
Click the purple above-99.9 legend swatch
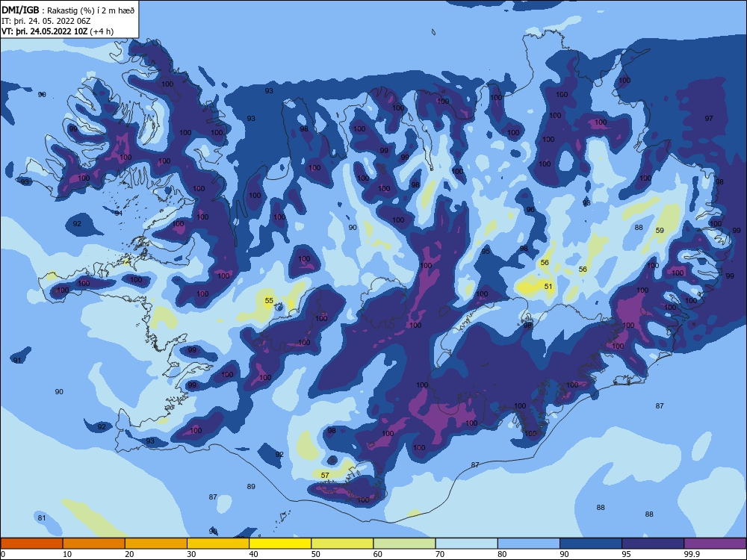pyautogui.click(x=715, y=544)
